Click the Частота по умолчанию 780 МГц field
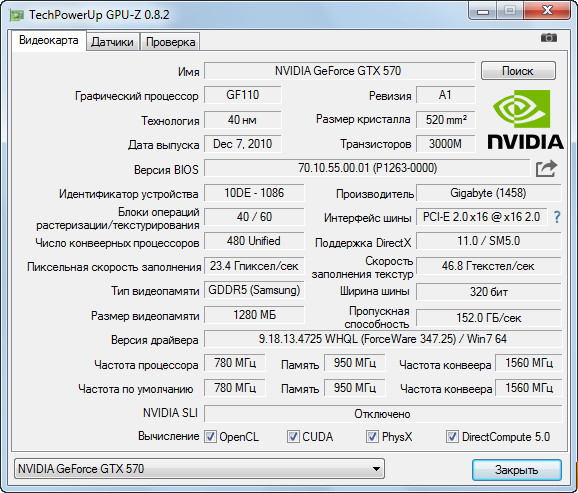578x493 pixels. coord(235,388)
